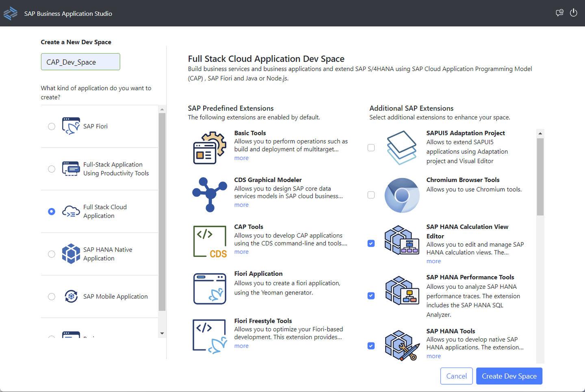The image size is (585, 392).
Task: Click the Additional Extensions scrollbar thumb
Action: pos(540,177)
